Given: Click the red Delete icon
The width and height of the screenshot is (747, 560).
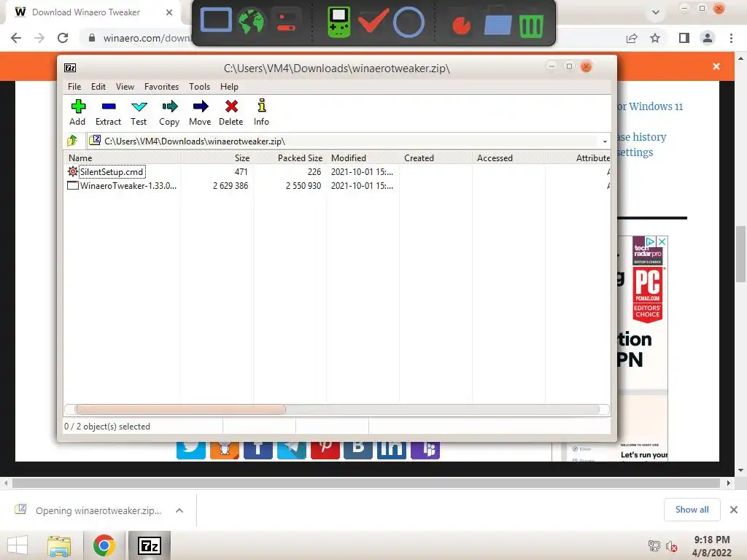Looking at the screenshot, I should click(x=231, y=112).
